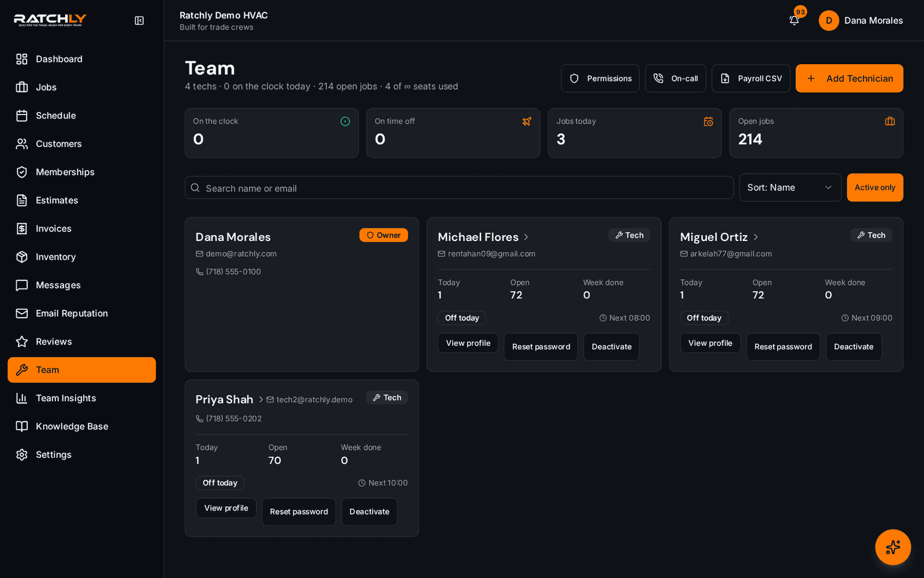
Task: Click the Schedule calendar icon
Action: [x=22, y=116]
